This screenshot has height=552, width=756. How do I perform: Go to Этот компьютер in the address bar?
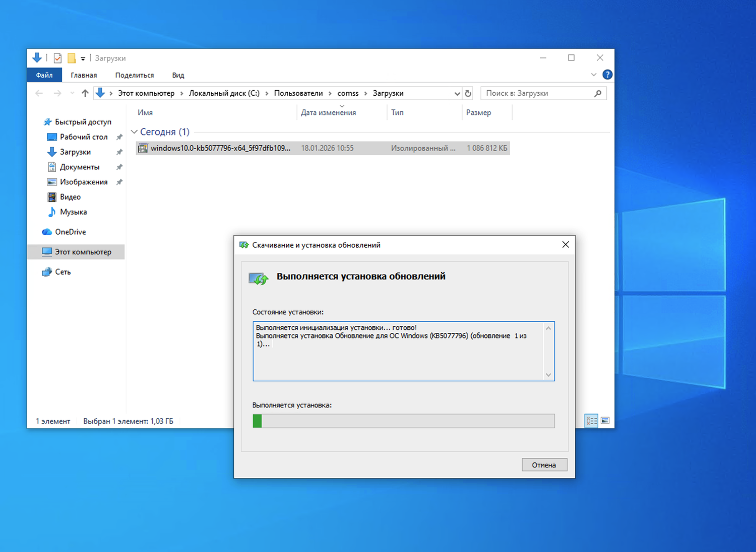tap(146, 93)
